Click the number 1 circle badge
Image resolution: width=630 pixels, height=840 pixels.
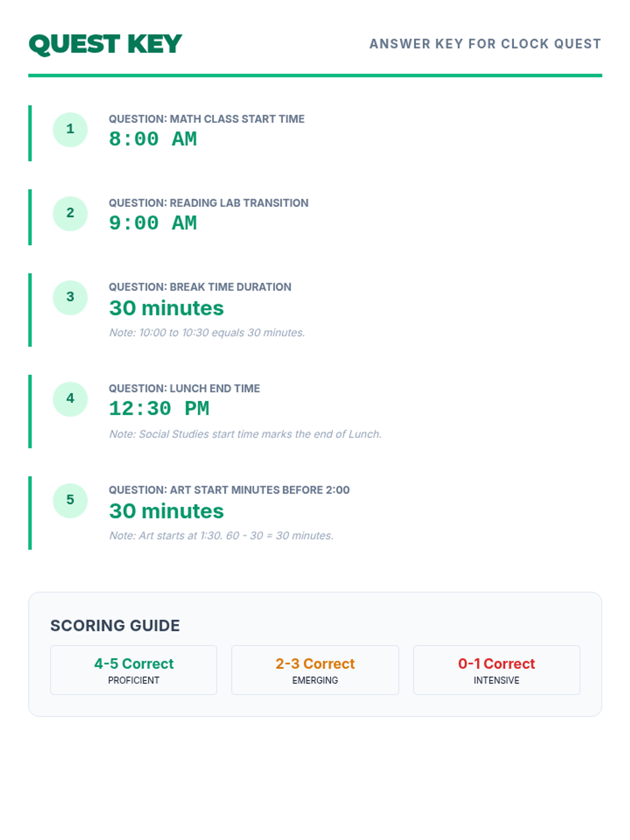(x=70, y=129)
